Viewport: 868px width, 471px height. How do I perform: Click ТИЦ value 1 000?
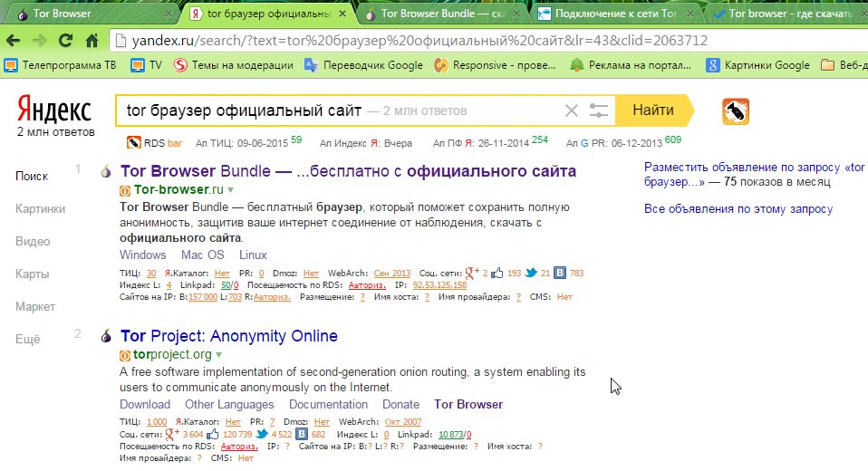157,422
